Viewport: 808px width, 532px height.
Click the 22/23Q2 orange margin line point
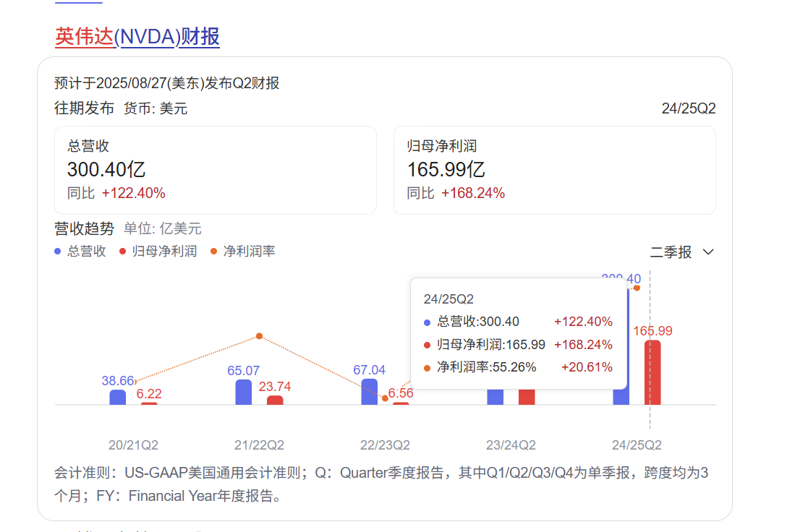[x=385, y=398]
